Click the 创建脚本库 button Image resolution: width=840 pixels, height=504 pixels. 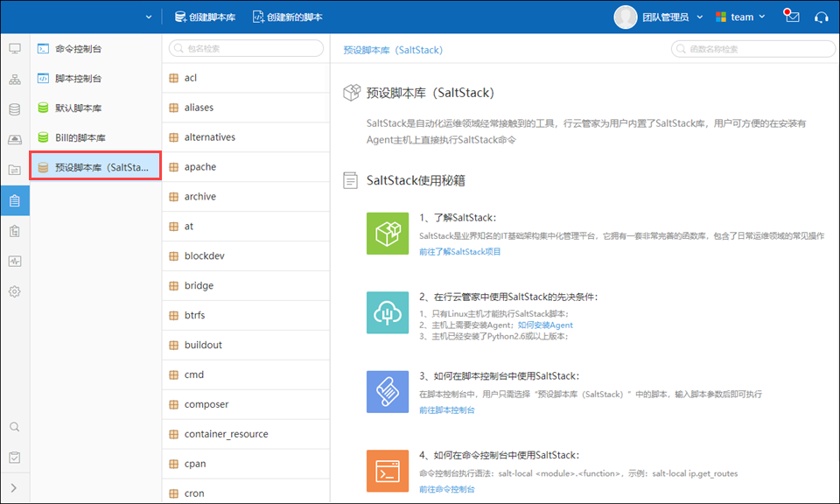[x=206, y=17]
